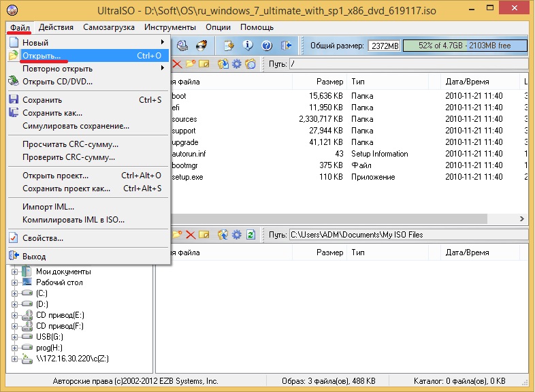Click the folder-list icon right of the upper gear
The image size is (535, 392).
click(250, 64)
